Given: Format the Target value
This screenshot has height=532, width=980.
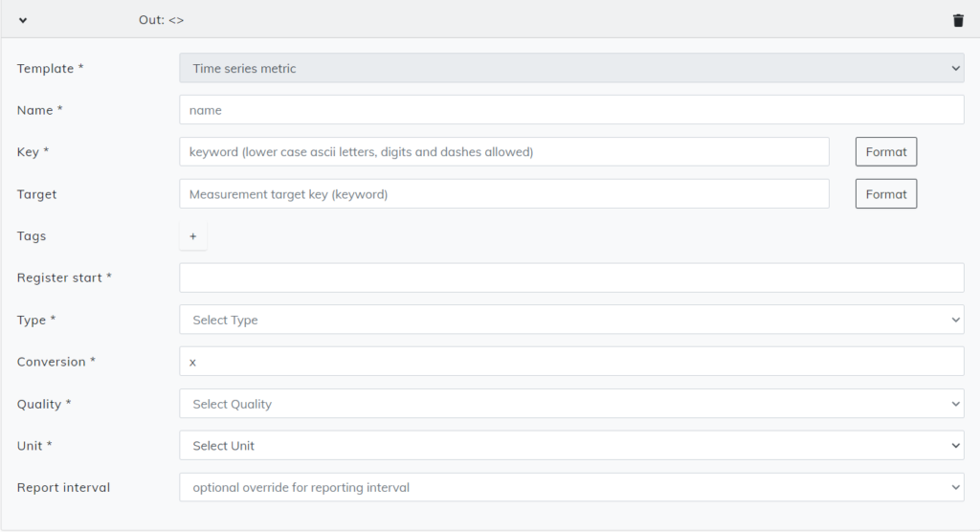Looking at the screenshot, I should [x=885, y=194].
